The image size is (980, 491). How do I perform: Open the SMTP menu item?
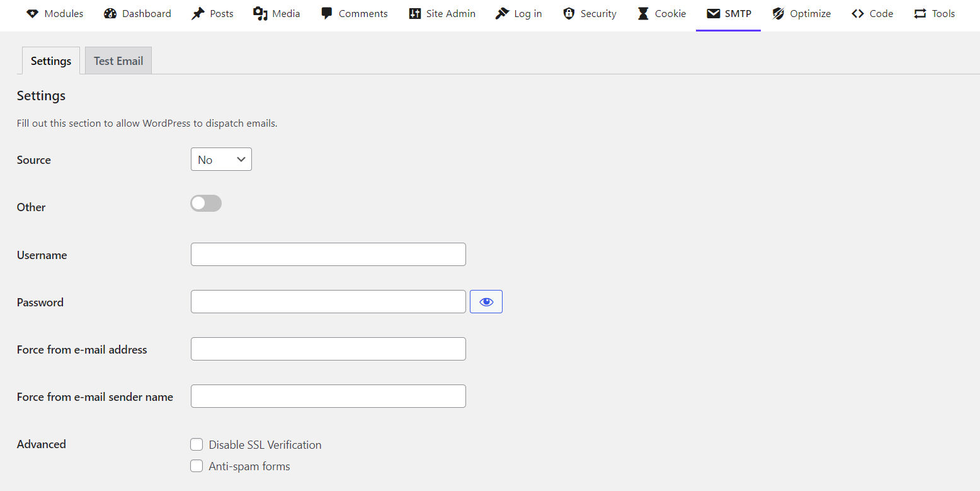728,13
